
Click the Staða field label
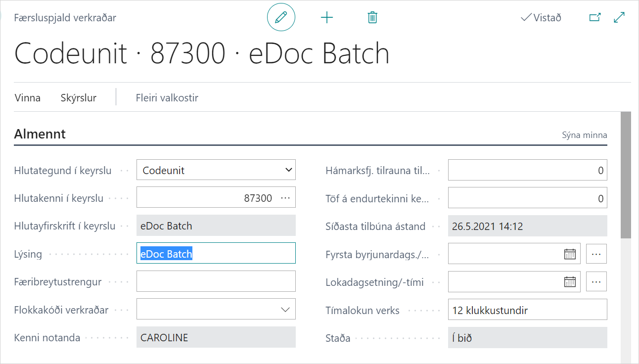[338, 338]
